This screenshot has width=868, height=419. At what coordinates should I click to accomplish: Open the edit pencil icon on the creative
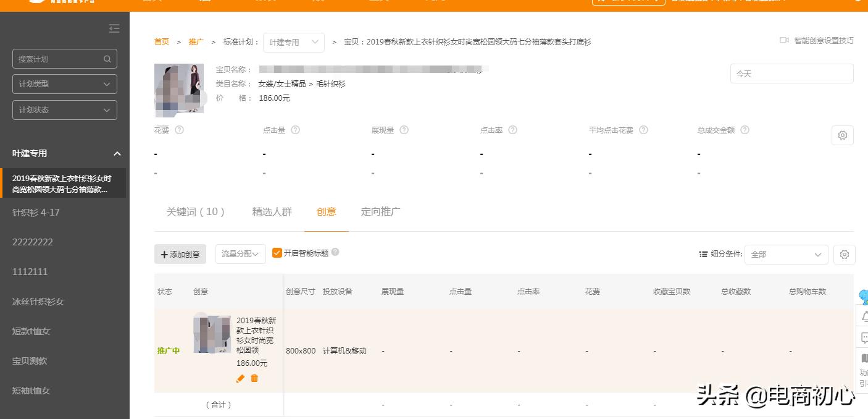pos(240,379)
